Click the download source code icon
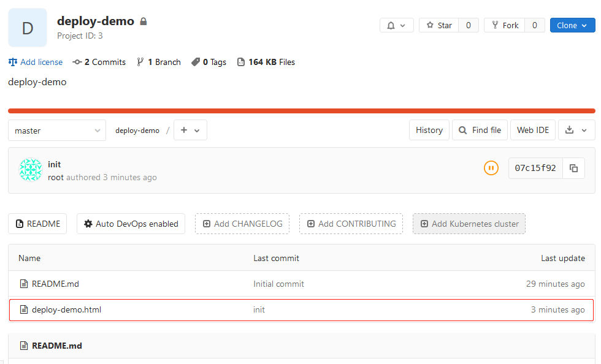 (576, 131)
